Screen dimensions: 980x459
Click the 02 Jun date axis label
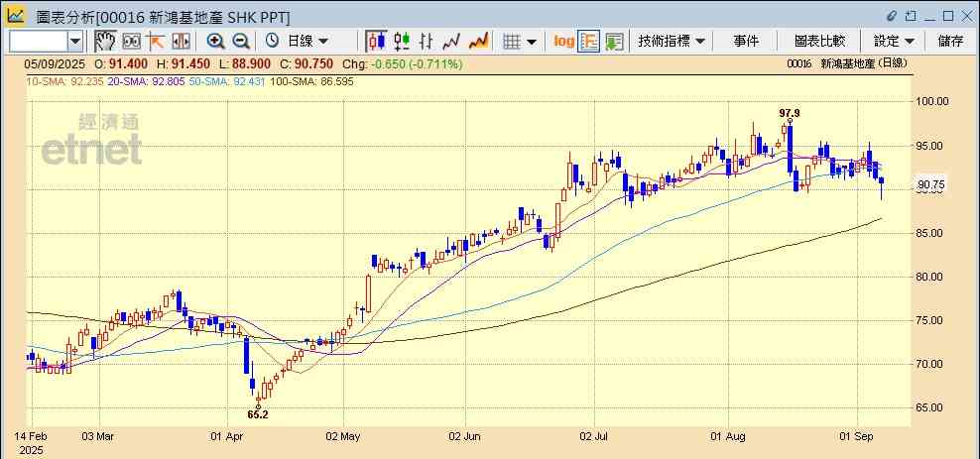click(465, 436)
